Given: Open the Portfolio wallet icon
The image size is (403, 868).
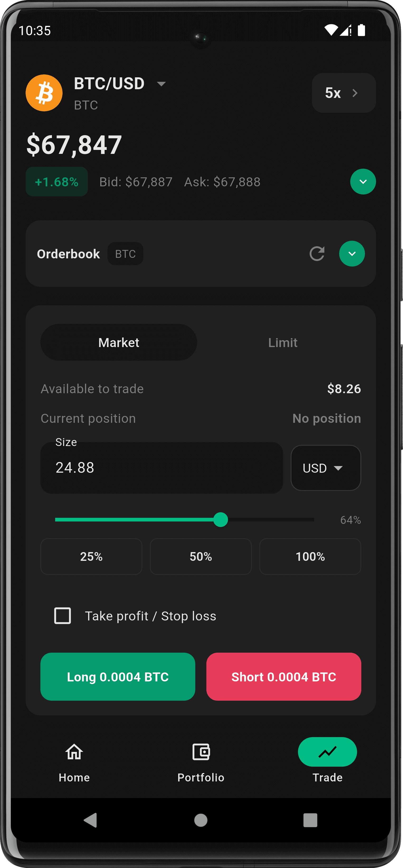Looking at the screenshot, I should (201, 752).
